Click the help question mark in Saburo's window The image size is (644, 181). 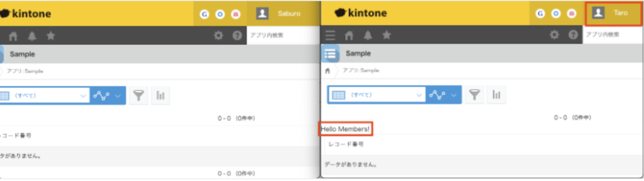237,36
